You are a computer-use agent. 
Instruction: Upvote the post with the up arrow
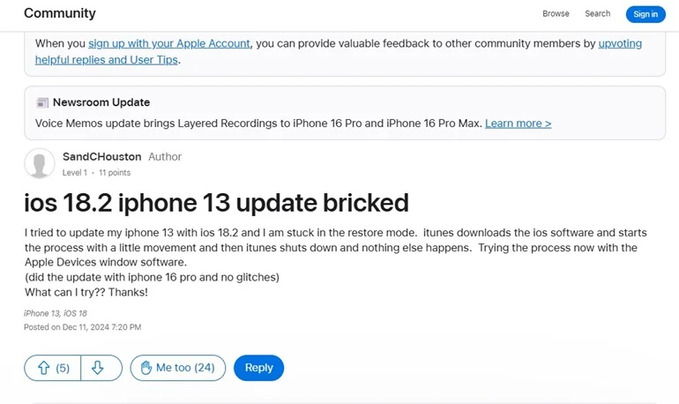[x=44, y=368]
